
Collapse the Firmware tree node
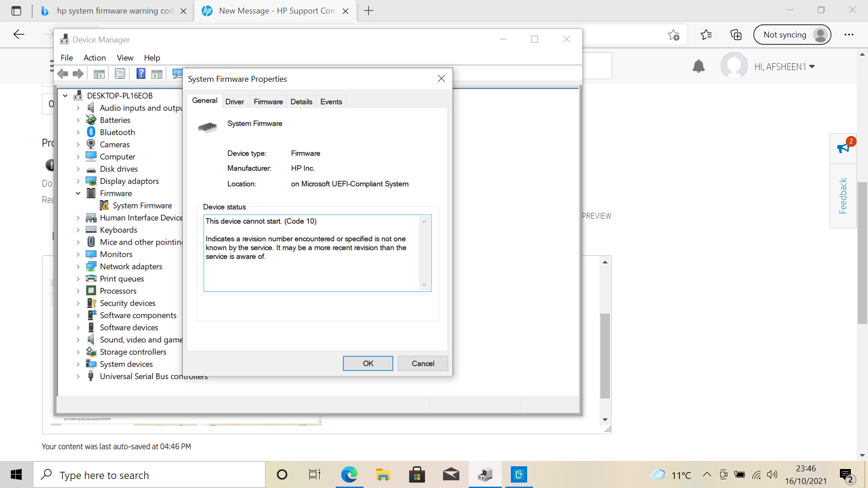pyautogui.click(x=78, y=193)
